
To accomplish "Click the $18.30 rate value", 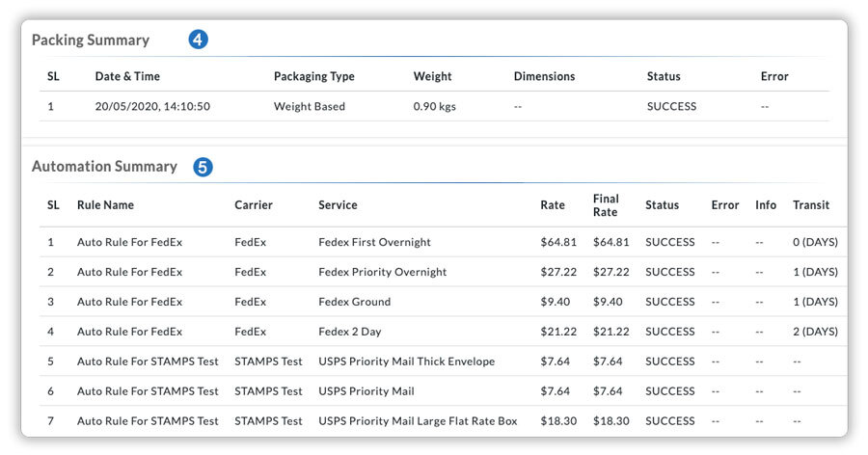I will coord(558,420).
